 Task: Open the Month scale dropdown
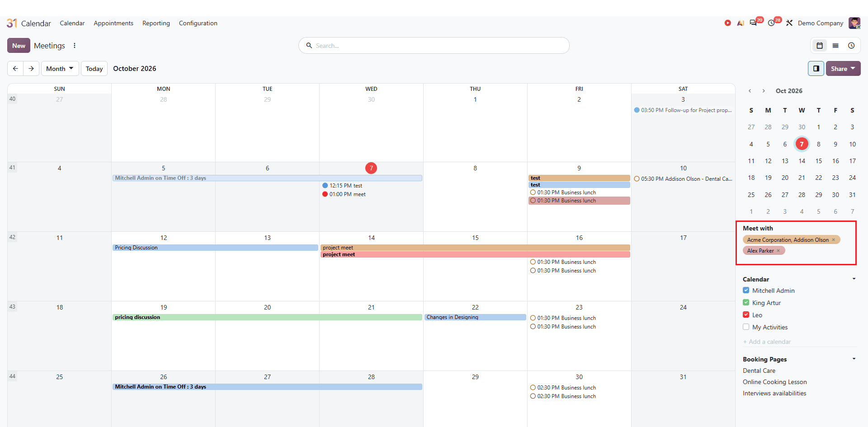[x=60, y=69]
